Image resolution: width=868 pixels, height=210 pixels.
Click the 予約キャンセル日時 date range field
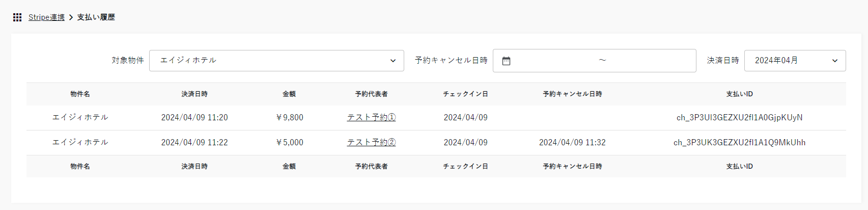[602, 61]
